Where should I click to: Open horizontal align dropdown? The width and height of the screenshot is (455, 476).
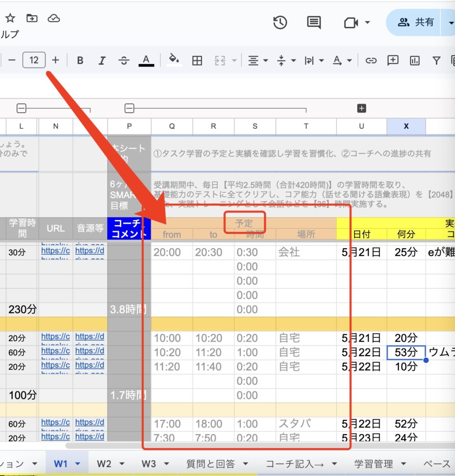click(x=258, y=60)
